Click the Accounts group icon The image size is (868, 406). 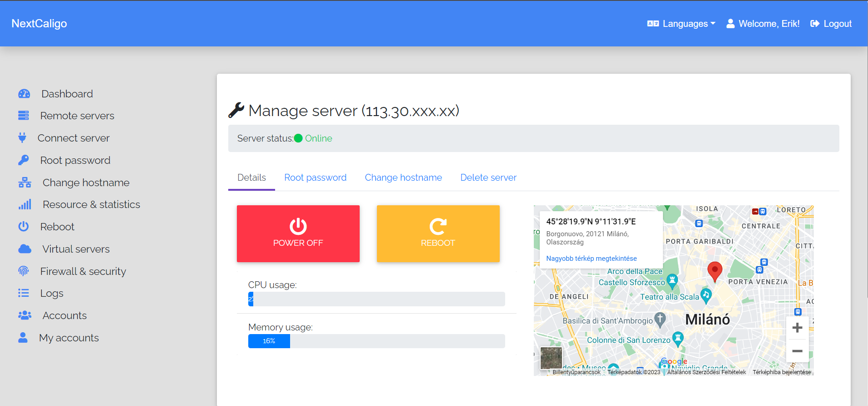pyautogui.click(x=25, y=315)
